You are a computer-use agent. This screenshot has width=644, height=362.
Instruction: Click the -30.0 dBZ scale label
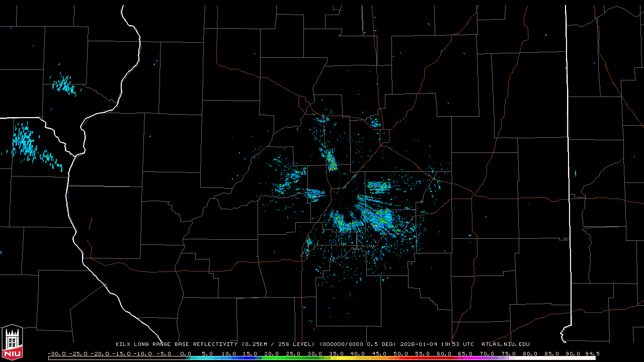tap(56, 353)
